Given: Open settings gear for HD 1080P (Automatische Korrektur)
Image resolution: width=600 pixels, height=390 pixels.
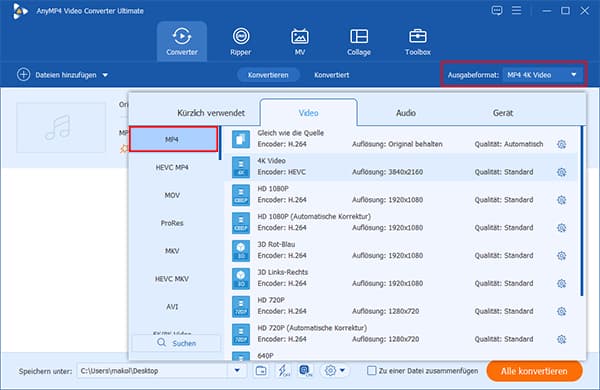Looking at the screenshot, I should [561, 228].
